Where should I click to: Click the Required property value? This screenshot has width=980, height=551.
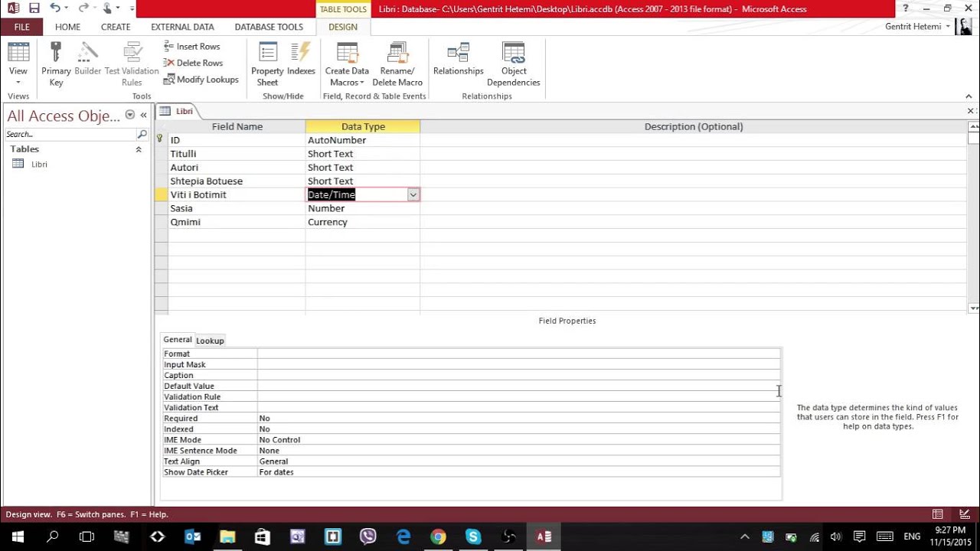(518, 419)
